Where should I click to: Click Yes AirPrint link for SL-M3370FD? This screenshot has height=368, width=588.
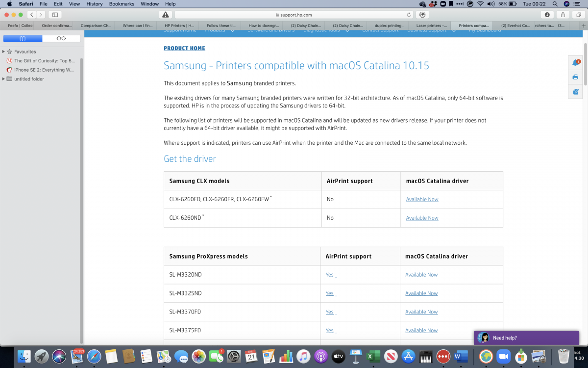click(330, 312)
